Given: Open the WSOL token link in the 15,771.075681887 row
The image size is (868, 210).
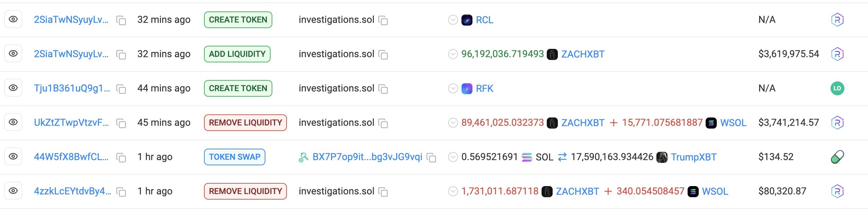Looking at the screenshot, I should [733, 123].
